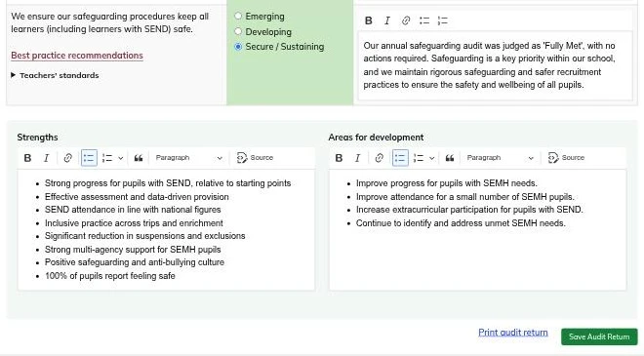Click the Print audit return link
Image resolution: width=644 pixels, height=356 pixels.
point(513,333)
